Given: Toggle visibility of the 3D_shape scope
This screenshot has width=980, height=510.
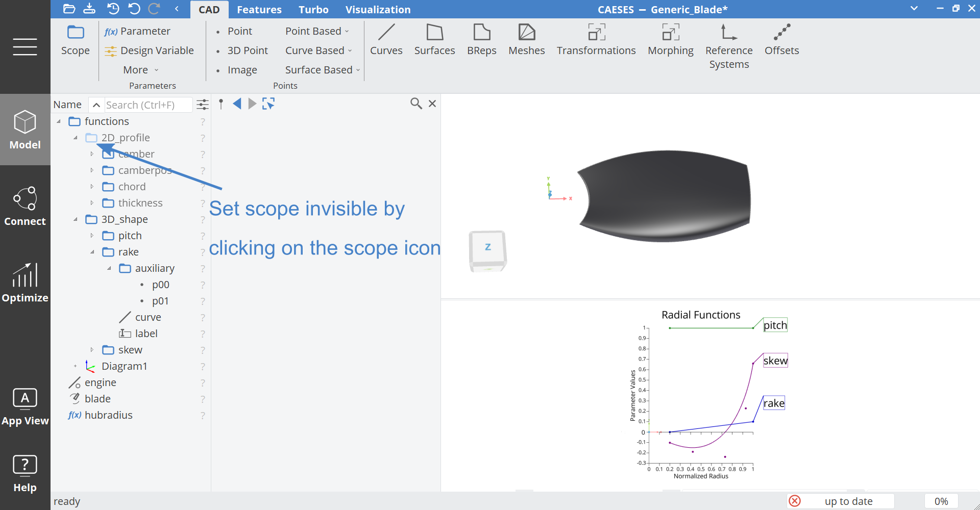Looking at the screenshot, I should [91, 219].
